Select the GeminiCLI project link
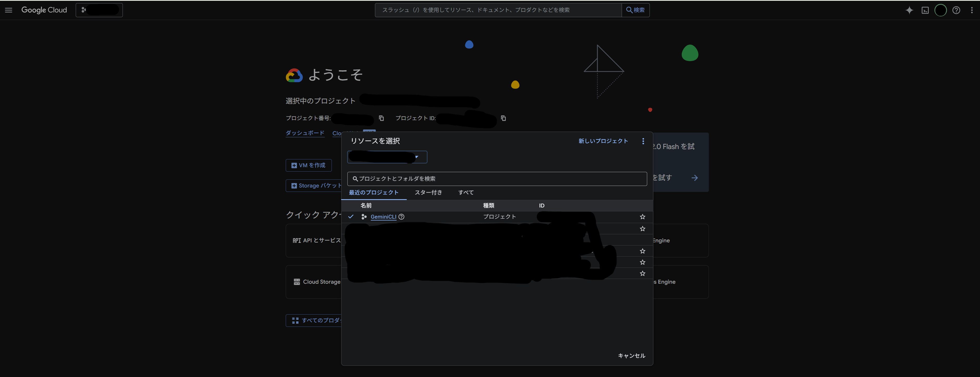The height and width of the screenshot is (377, 980). pyautogui.click(x=383, y=217)
